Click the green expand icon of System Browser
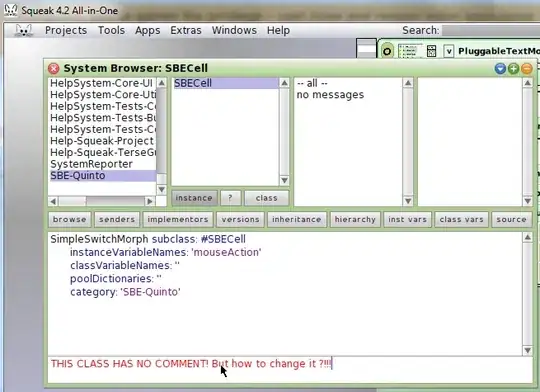Viewport: 540px width, 392px height. (513, 69)
